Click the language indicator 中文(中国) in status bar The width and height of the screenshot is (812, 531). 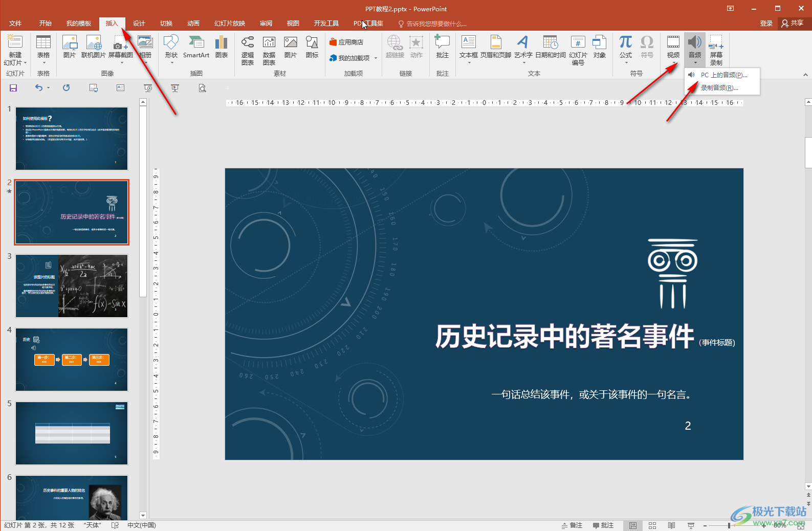[x=142, y=525]
